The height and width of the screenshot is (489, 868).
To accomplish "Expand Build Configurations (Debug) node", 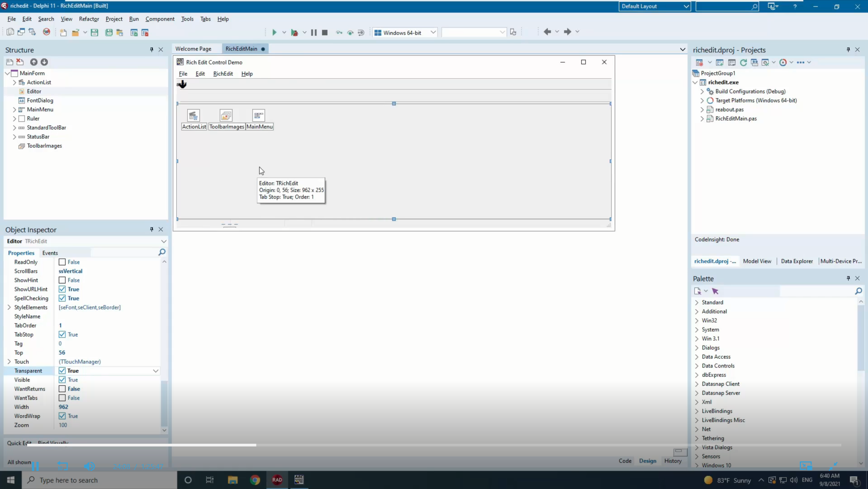I will point(702,91).
